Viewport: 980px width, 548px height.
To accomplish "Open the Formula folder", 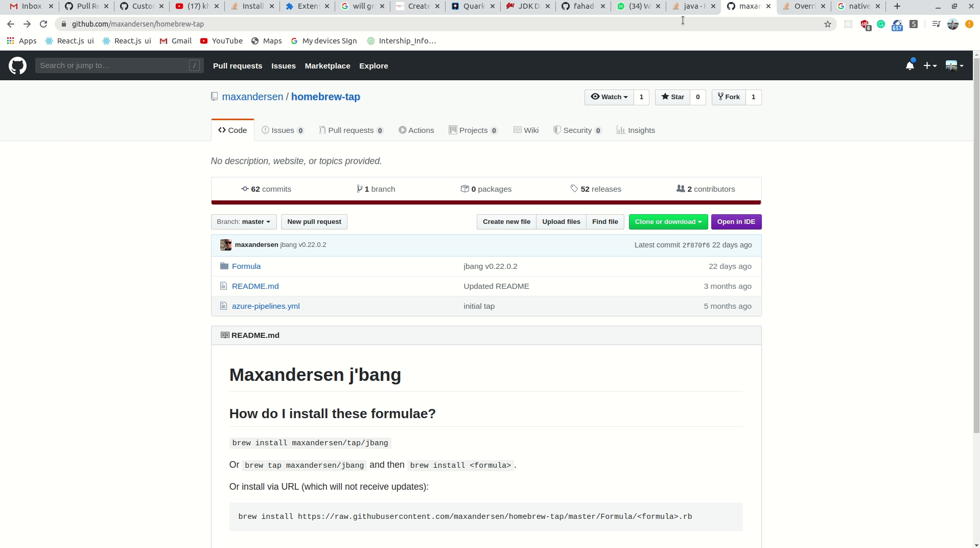I will (x=246, y=266).
